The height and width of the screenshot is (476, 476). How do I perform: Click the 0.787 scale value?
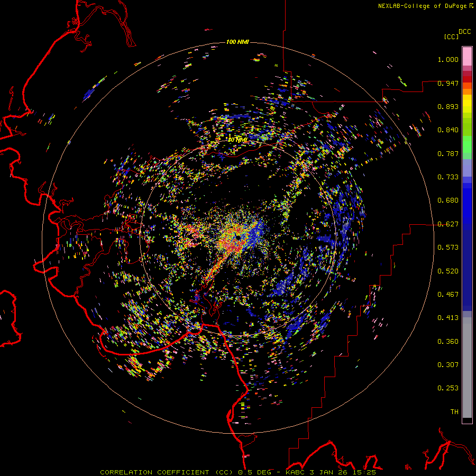[448, 153]
